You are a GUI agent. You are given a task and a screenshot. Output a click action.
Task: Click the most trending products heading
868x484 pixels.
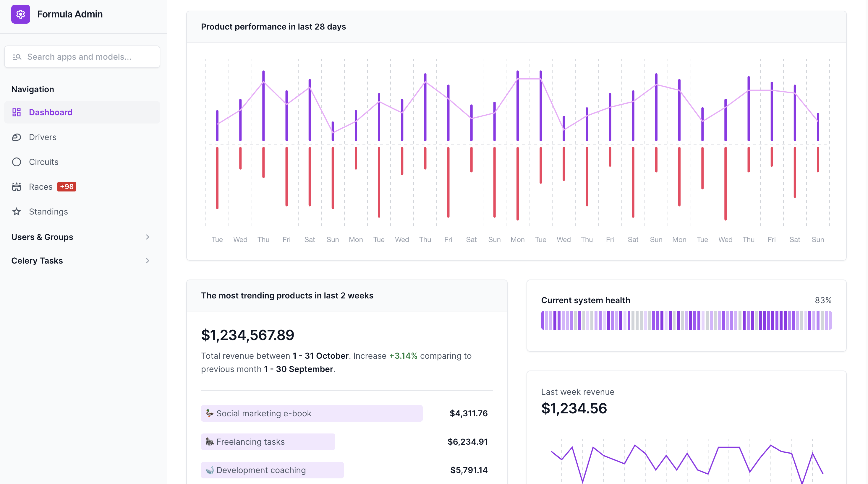point(287,295)
